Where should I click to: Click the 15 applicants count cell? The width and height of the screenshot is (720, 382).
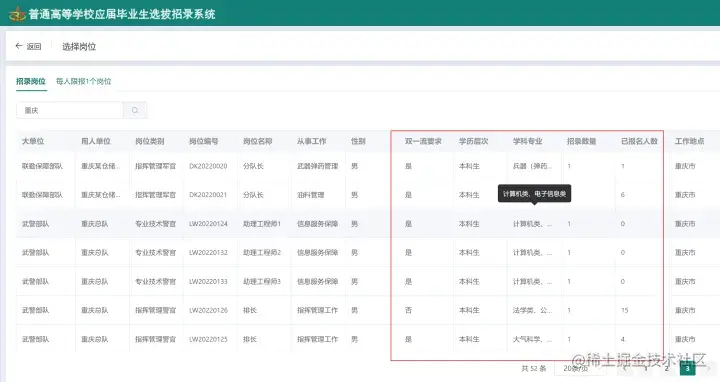pyautogui.click(x=624, y=310)
